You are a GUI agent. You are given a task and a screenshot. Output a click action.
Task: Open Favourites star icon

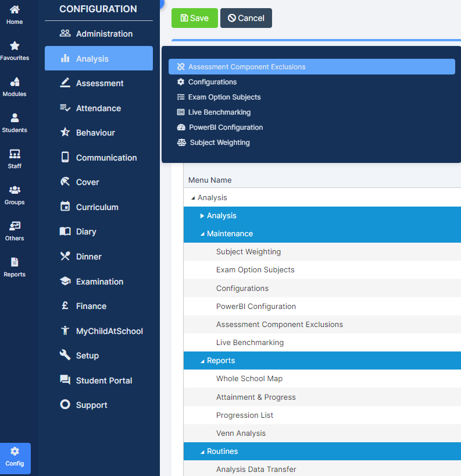click(x=15, y=46)
